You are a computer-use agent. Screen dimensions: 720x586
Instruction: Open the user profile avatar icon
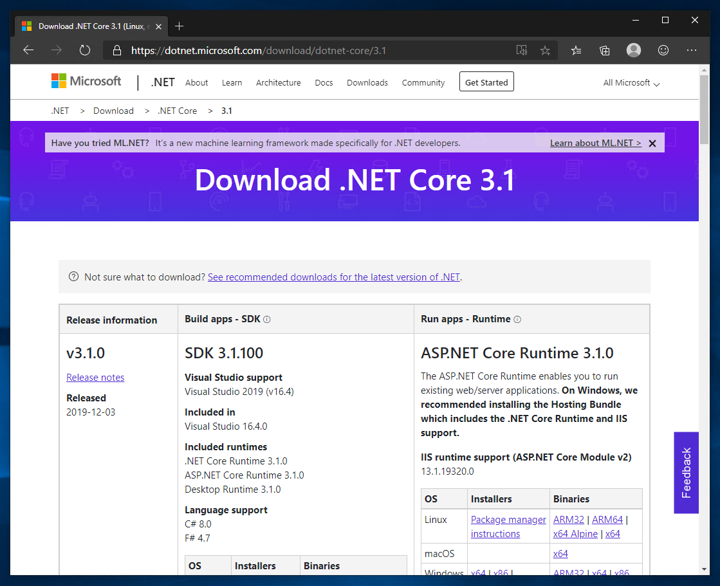pyautogui.click(x=634, y=50)
